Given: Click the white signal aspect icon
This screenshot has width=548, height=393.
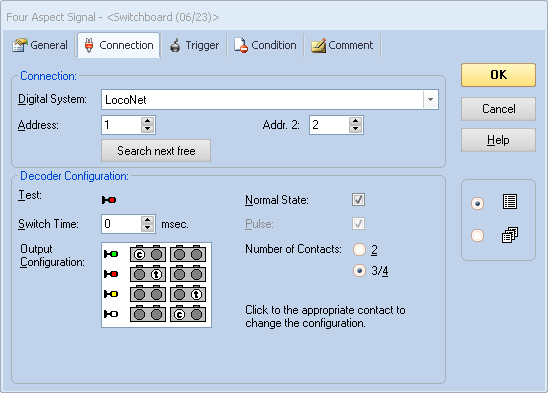Looking at the screenshot, I should pos(111,314).
